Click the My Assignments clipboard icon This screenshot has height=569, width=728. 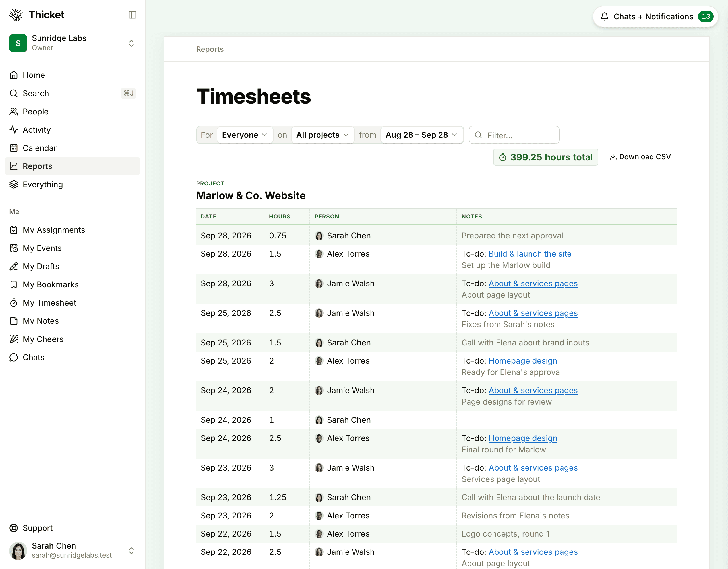(14, 230)
